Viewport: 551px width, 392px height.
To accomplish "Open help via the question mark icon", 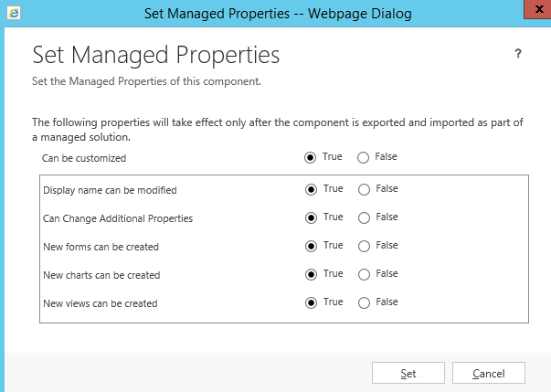I will (518, 54).
